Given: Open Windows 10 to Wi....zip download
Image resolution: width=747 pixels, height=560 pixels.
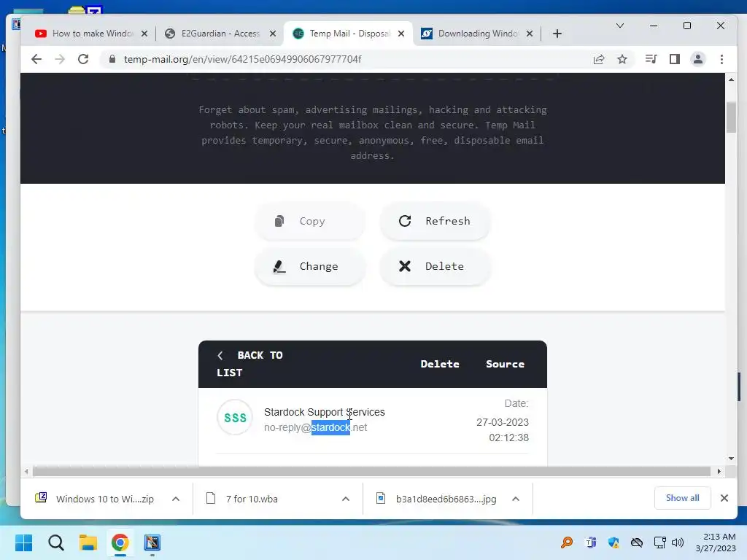Looking at the screenshot, I should click(x=96, y=499).
